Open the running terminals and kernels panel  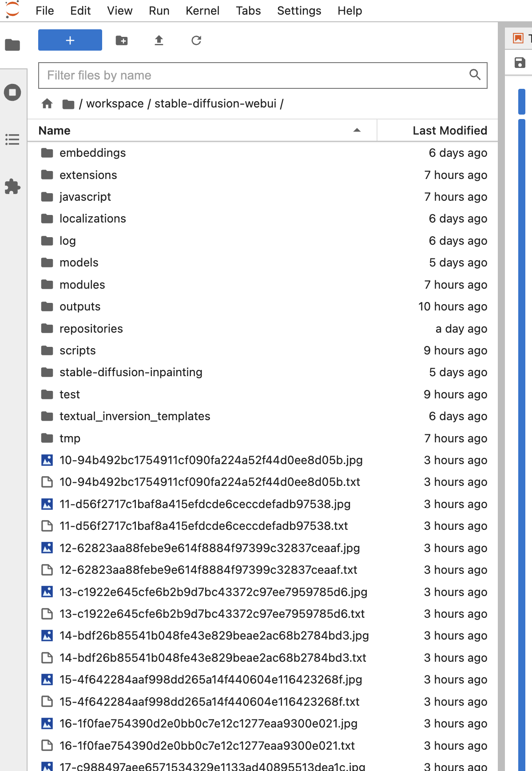[12, 93]
